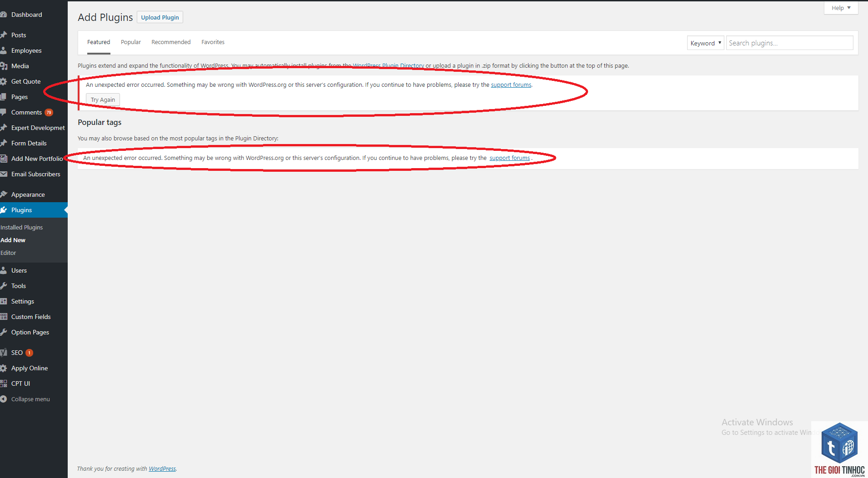The width and height of the screenshot is (868, 478).
Task: Click the Email Subscribers envelope icon
Action: pyautogui.click(x=3, y=174)
